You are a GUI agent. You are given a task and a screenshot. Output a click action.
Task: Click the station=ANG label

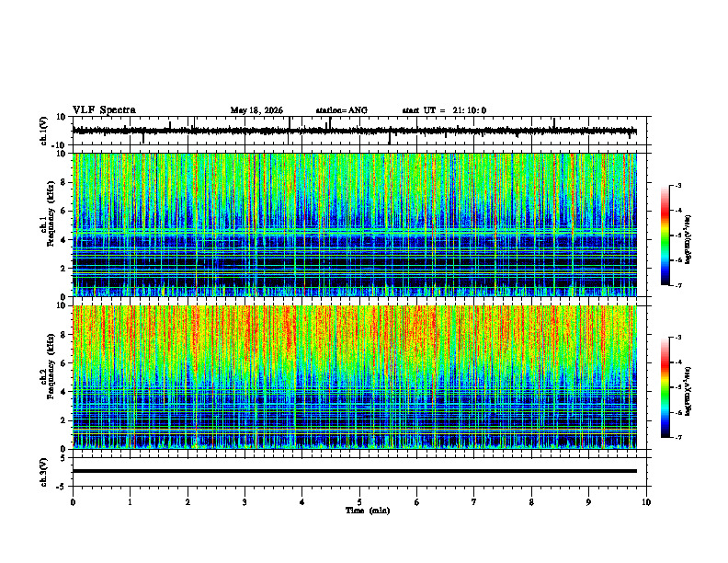pyautogui.click(x=341, y=110)
